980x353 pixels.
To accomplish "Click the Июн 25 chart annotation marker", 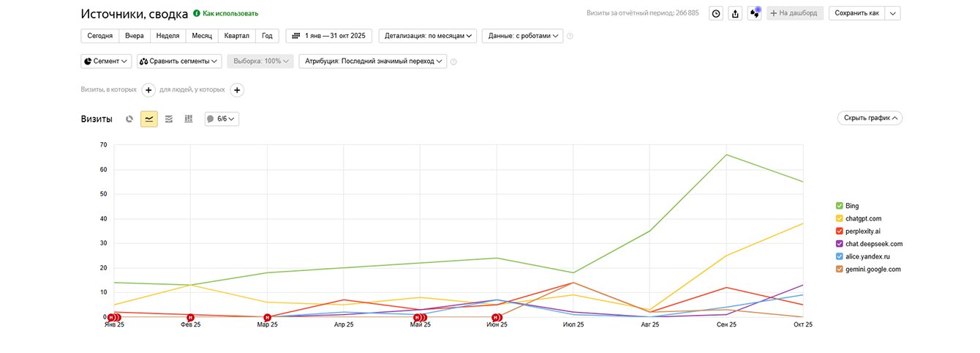I will pyautogui.click(x=497, y=317).
